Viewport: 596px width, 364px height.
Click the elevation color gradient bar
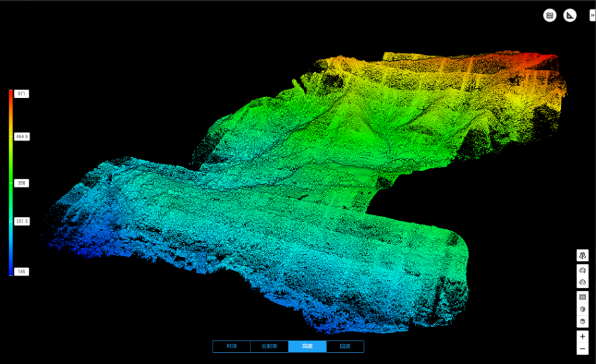(11, 182)
